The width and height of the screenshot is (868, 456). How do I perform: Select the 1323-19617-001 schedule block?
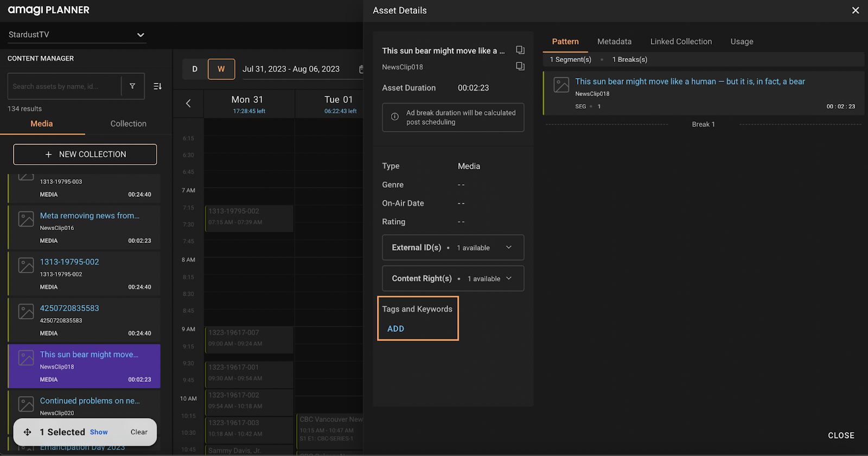249,374
